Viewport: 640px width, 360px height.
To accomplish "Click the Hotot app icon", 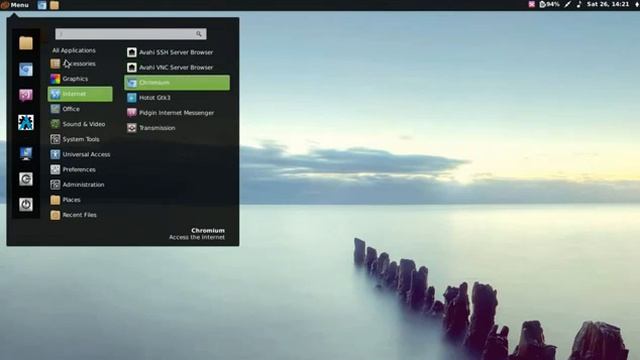I will click(131, 98).
